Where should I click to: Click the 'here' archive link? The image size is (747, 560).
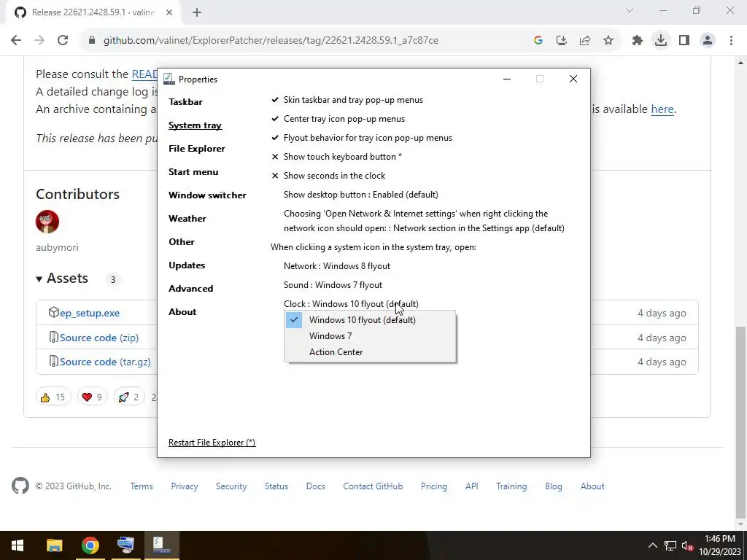(662, 109)
